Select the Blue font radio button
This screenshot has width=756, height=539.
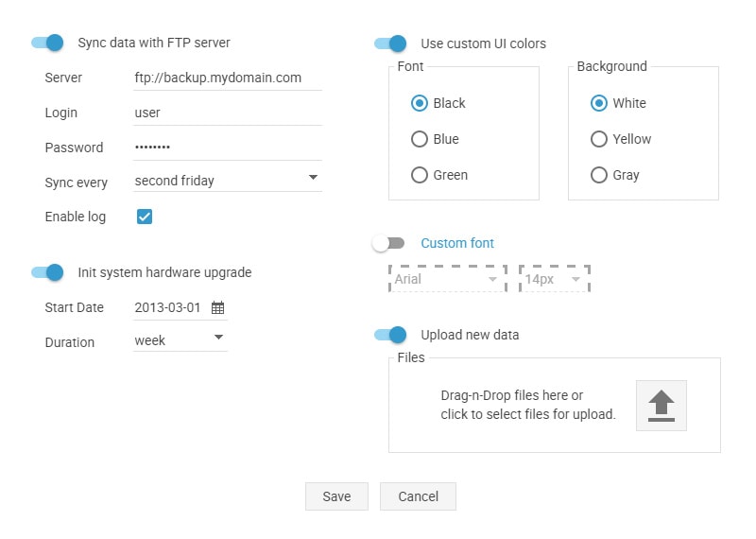(420, 139)
